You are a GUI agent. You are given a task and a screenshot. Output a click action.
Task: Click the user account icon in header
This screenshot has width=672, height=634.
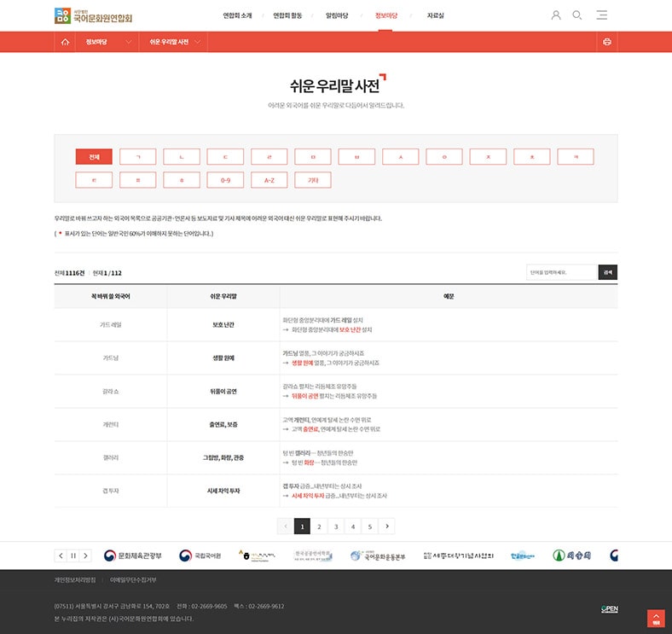coord(556,15)
